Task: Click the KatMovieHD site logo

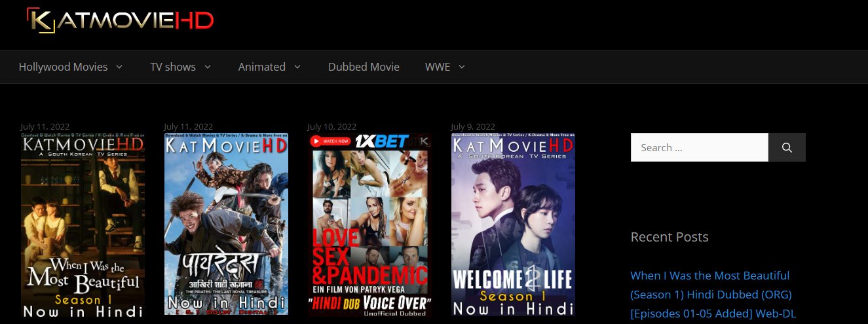Action: [x=121, y=20]
